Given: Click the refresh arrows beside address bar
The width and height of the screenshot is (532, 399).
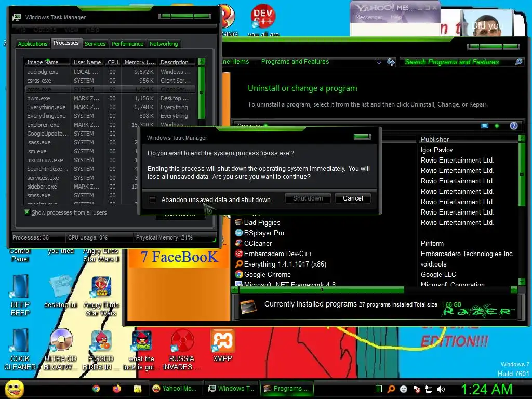Looking at the screenshot, I should coord(391,62).
